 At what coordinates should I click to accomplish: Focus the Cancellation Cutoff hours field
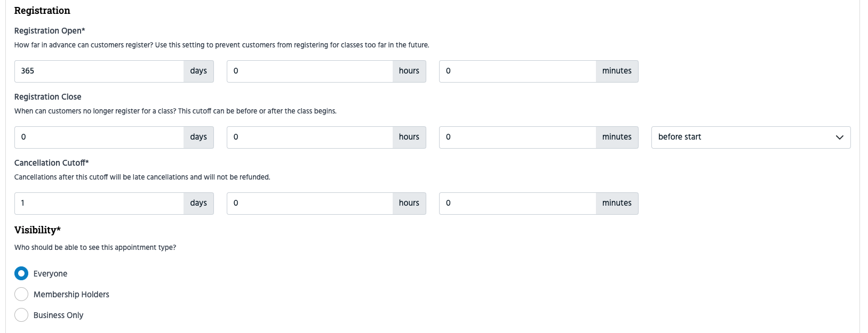(x=310, y=203)
